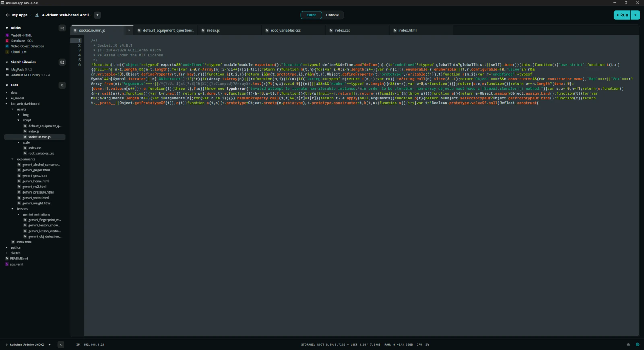Expand the ei_model folder

[x=7, y=98]
